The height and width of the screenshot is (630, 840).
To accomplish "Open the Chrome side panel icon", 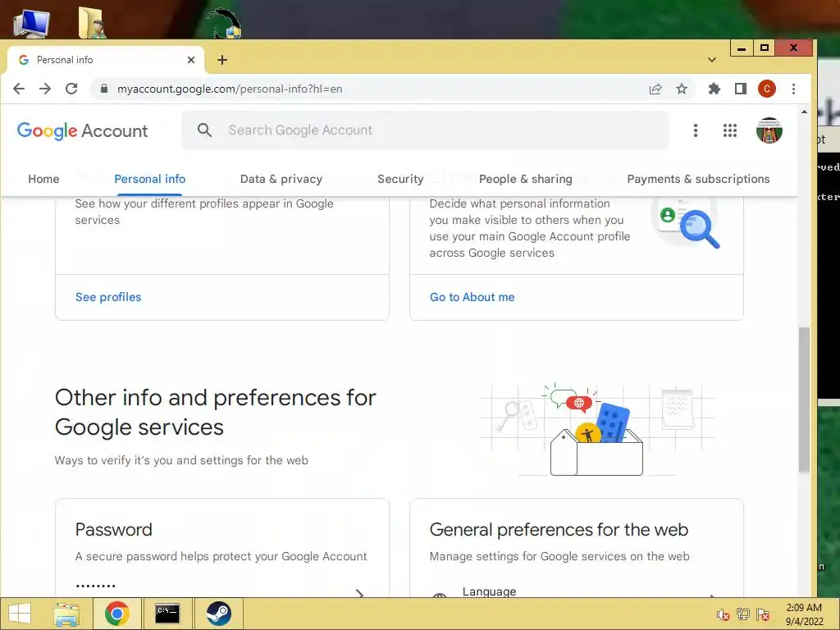I will coord(741,89).
